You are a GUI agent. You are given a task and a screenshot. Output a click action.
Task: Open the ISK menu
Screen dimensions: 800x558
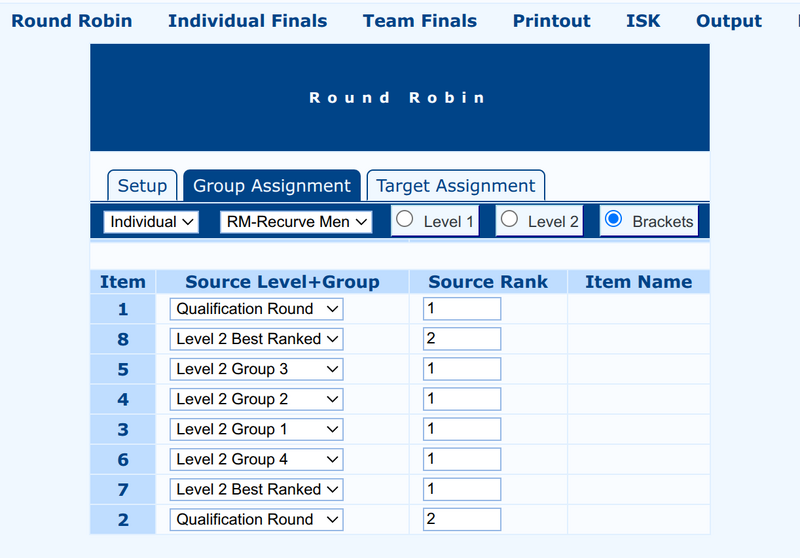click(643, 21)
